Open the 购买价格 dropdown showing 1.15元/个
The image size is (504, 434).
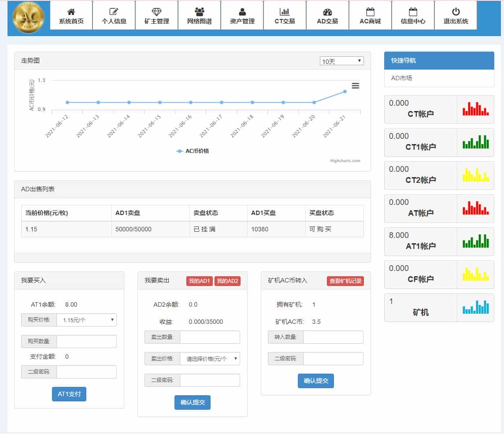(x=86, y=320)
